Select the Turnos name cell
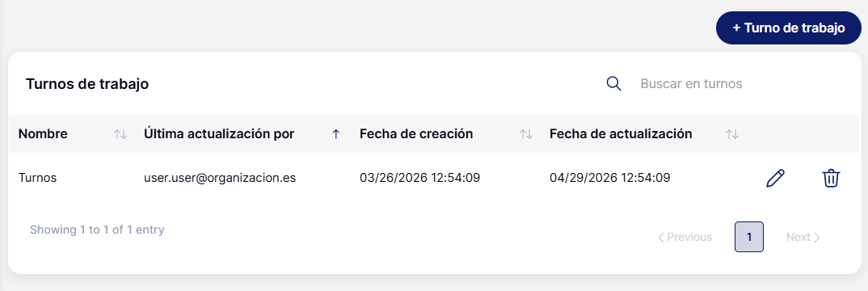The height and width of the screenshot is (291, 868). (38, 178)
